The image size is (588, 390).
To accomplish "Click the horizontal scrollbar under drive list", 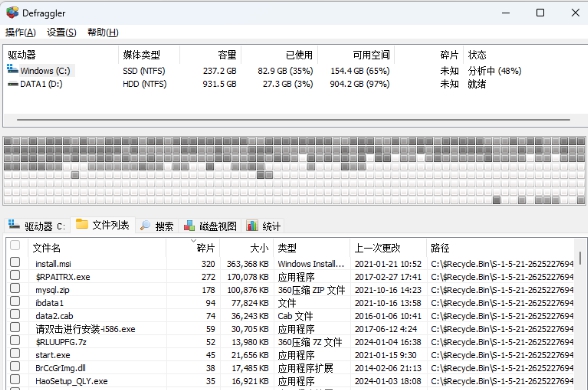I will [x=293, y=120].
